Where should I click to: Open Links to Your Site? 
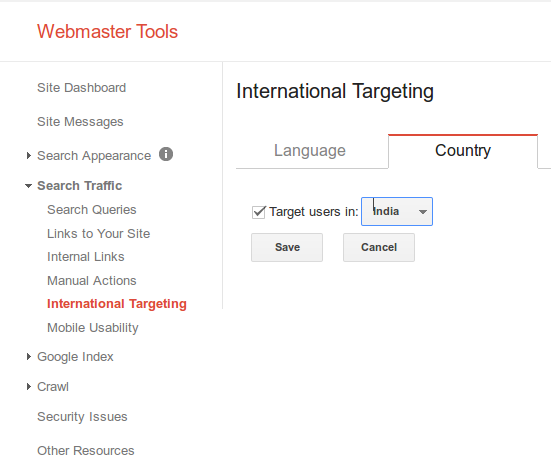coord(99,234)
